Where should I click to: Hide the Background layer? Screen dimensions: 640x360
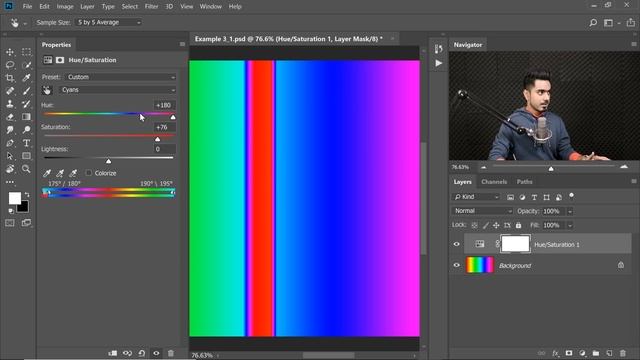pyautogui.click(x=457, y=265)
